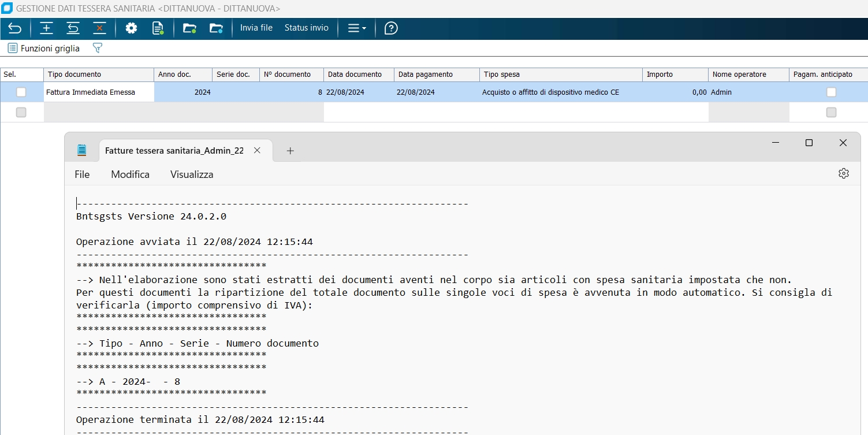The image size is (868, 435).
Task: Click the restore row icon with the left arrow
Action: (73, 28)
